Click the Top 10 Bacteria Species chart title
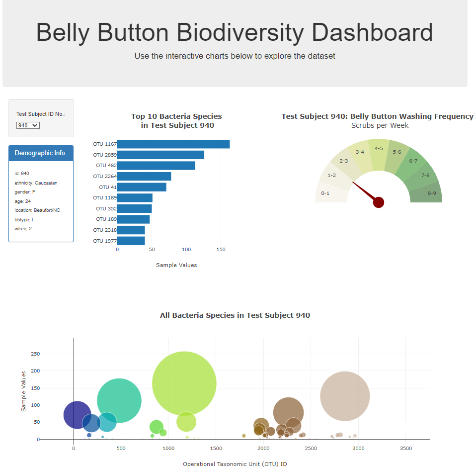Image resolution: width=476 pixels, height=468 pixels. coord(176,121)
